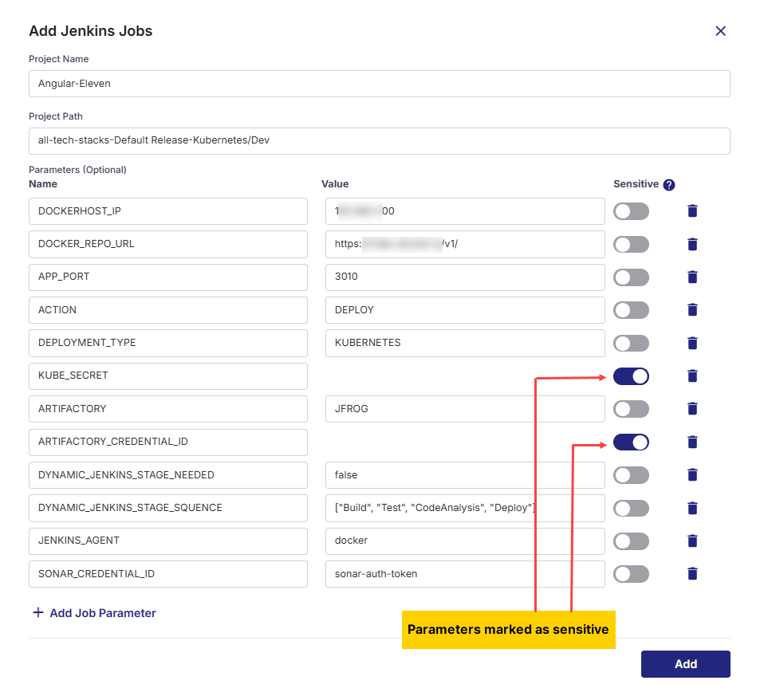Edit the APP_PORT name field
Screen dimensions: 764x700
[168, 277]
